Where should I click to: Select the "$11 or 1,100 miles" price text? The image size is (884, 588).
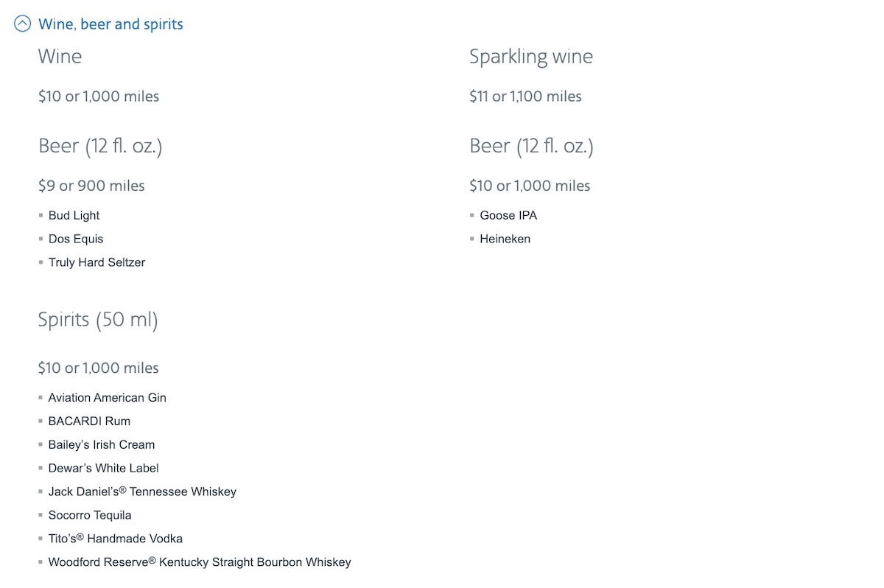(x=525, y=97)
